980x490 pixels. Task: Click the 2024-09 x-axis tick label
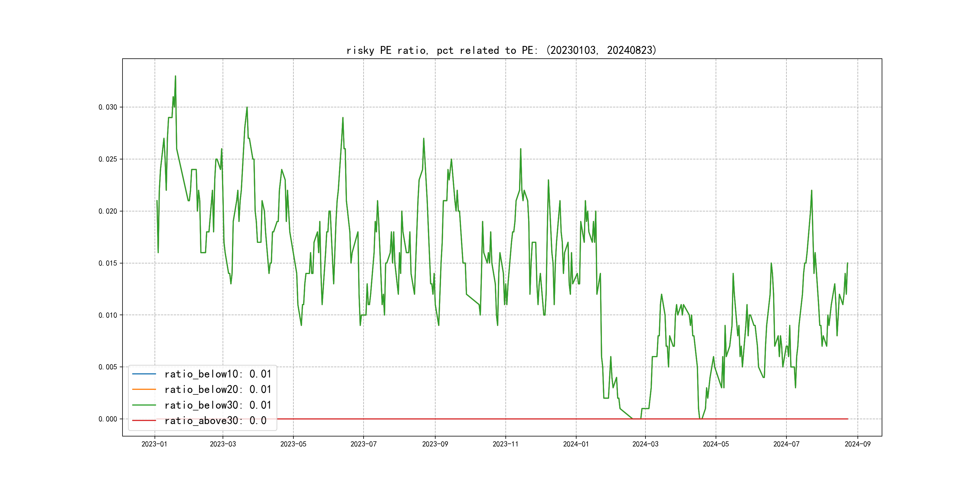(857, 444)
